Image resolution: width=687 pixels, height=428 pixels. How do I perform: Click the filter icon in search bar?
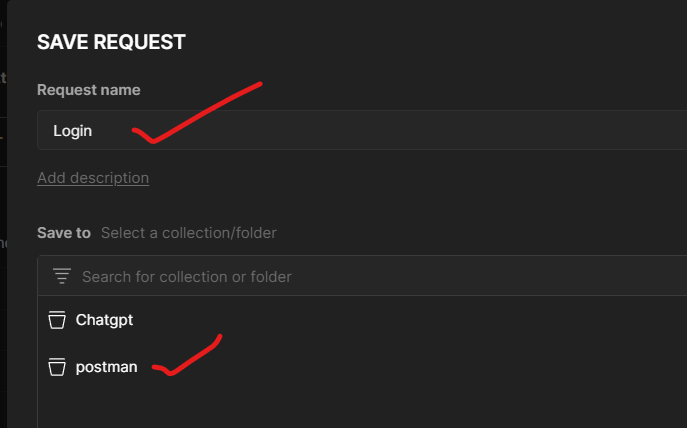tap(62, 276)
